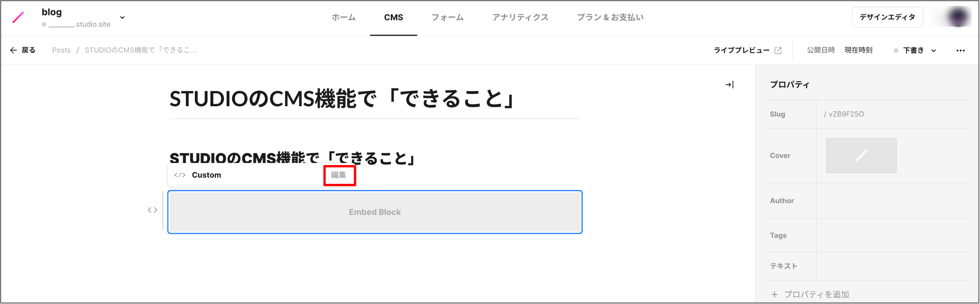
Task: Collapse the properties panel arrow icon
Action: pyautogui.click(x=730, y=85)
